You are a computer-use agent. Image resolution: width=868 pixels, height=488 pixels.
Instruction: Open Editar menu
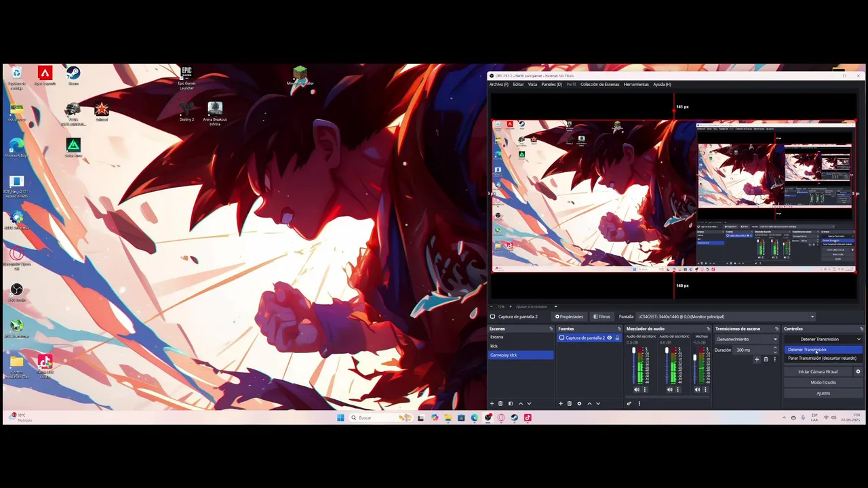(518, 84)
